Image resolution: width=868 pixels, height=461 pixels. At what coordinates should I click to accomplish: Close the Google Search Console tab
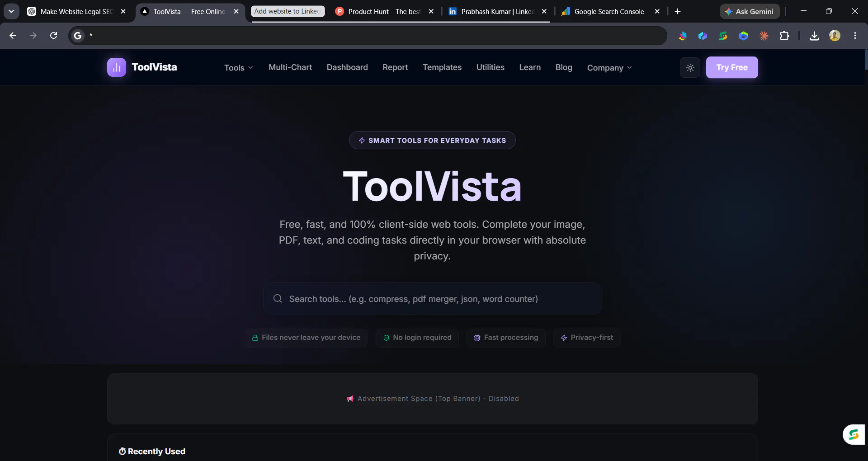click(657, 11)
